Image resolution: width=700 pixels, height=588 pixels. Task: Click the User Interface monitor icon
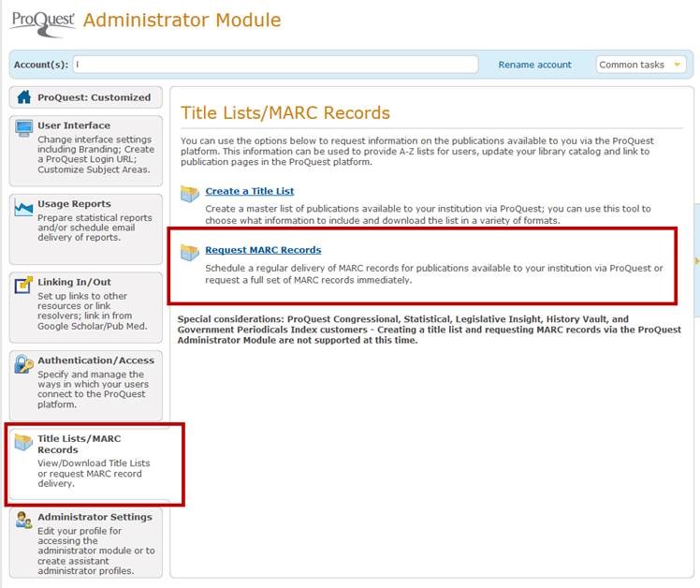[23, 129]
